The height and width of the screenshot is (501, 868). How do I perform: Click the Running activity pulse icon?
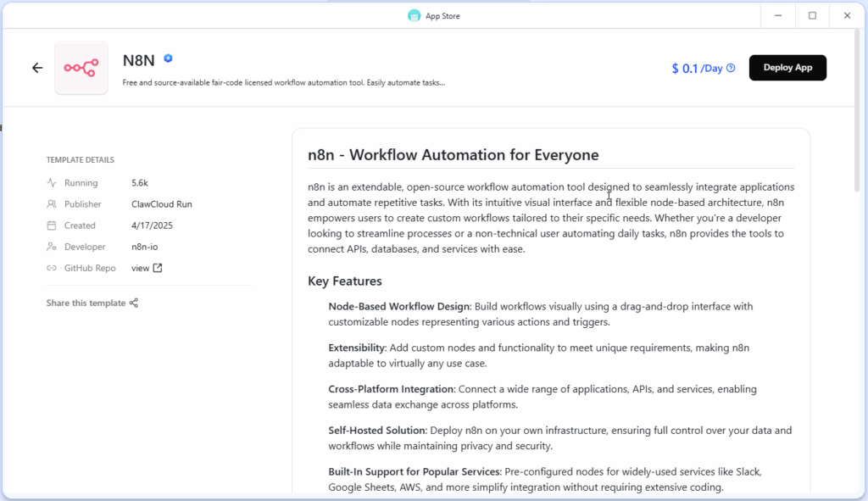[x=52, y=183]
